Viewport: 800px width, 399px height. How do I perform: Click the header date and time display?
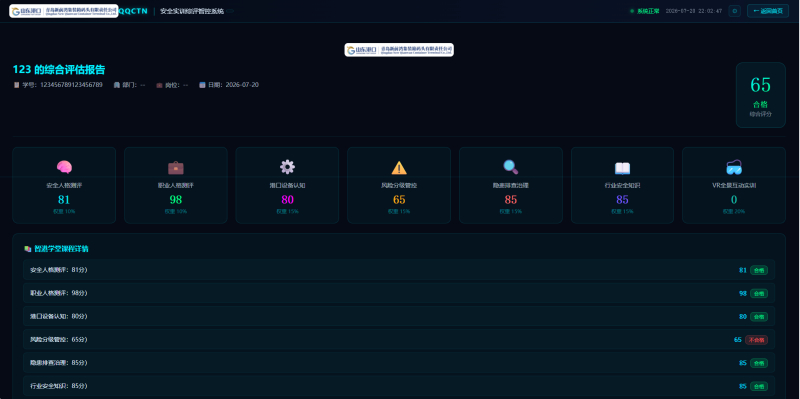point(694,11)
